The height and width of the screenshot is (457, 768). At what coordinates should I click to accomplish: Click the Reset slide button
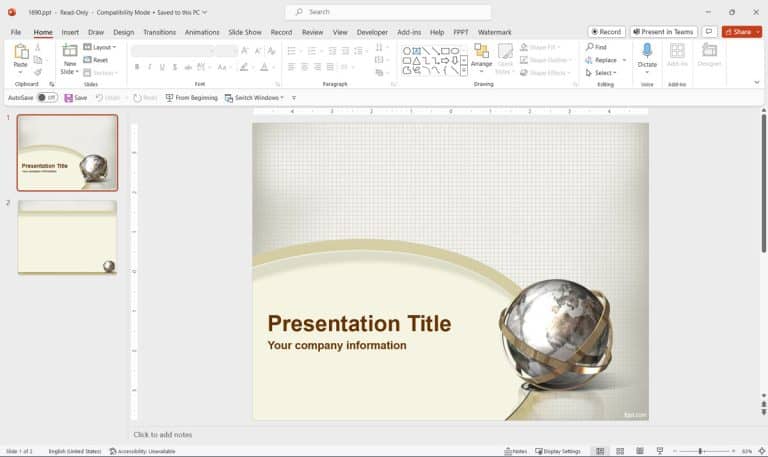click(x=96, y=60)
